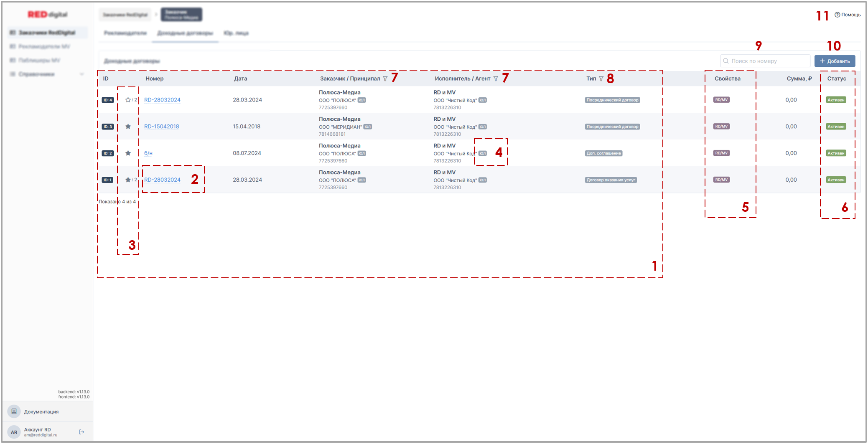Screen dimensions: 868x444
Task: Click RD/MV property badge in first row
Action: point(721,100)
